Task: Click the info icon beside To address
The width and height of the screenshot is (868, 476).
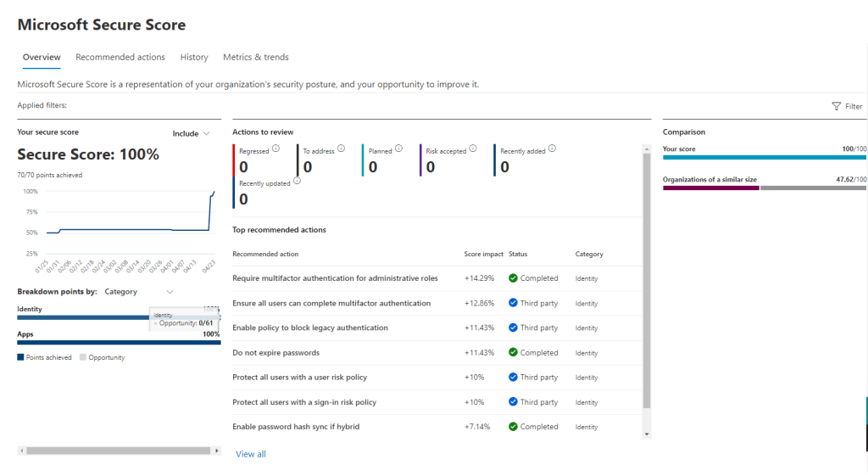Action: (x=341, y=148)
